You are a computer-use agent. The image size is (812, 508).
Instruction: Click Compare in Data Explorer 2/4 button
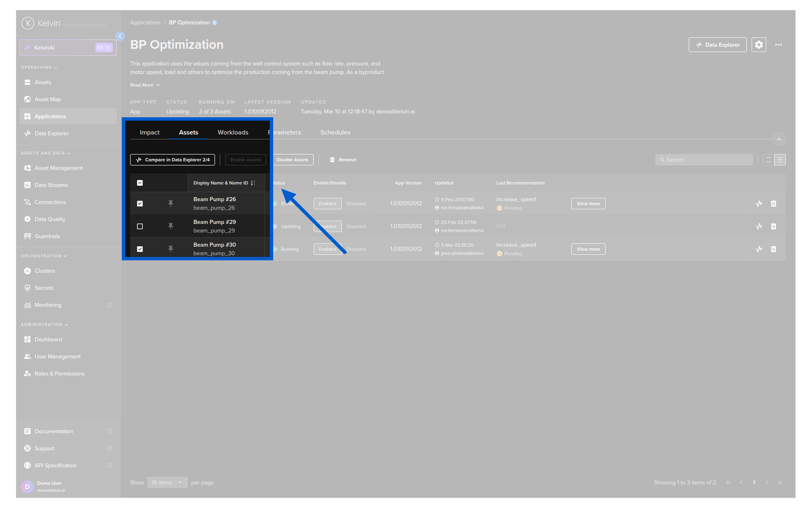click(173, 160)
